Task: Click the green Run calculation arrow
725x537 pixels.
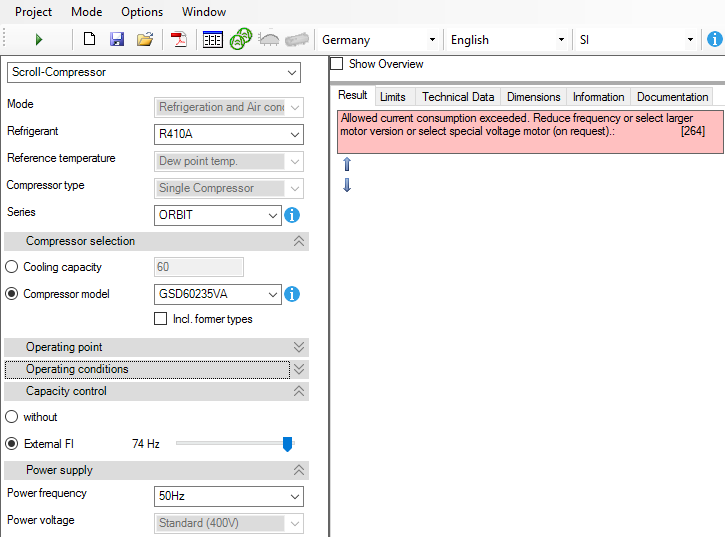Action: coord(39,40)
